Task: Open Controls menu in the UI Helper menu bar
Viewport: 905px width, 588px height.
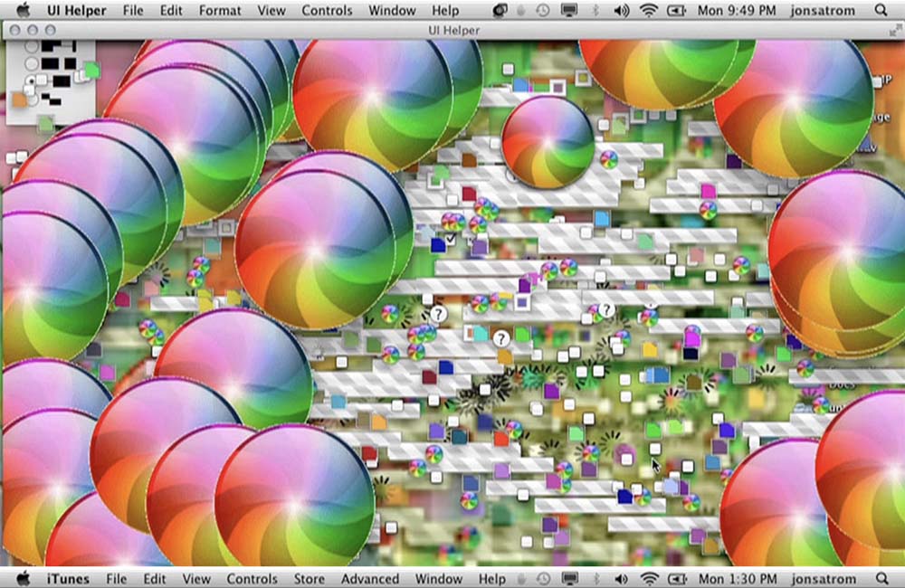Action: (327, 10)
